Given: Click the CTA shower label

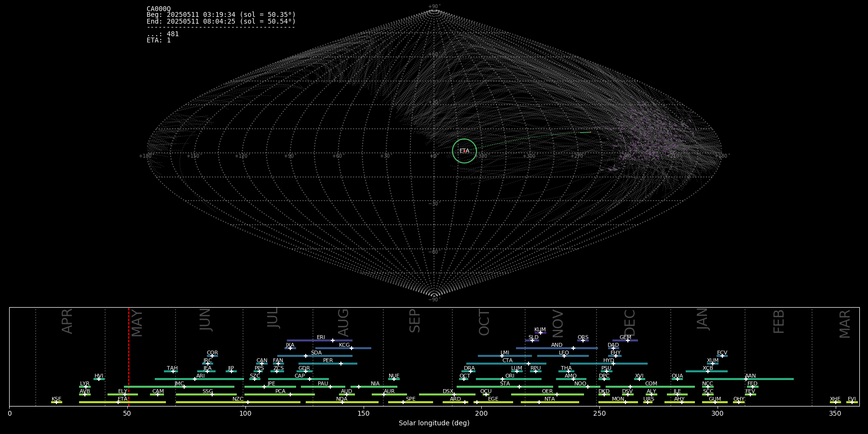Looking at the screenshot, I should tap(507, 361).
